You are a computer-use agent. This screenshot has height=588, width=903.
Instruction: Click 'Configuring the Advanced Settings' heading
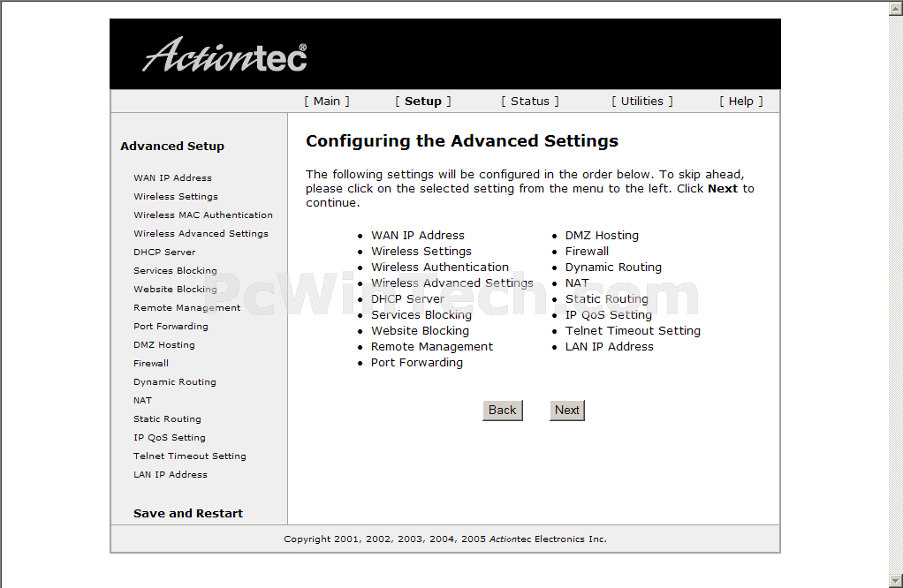[462, 141]
